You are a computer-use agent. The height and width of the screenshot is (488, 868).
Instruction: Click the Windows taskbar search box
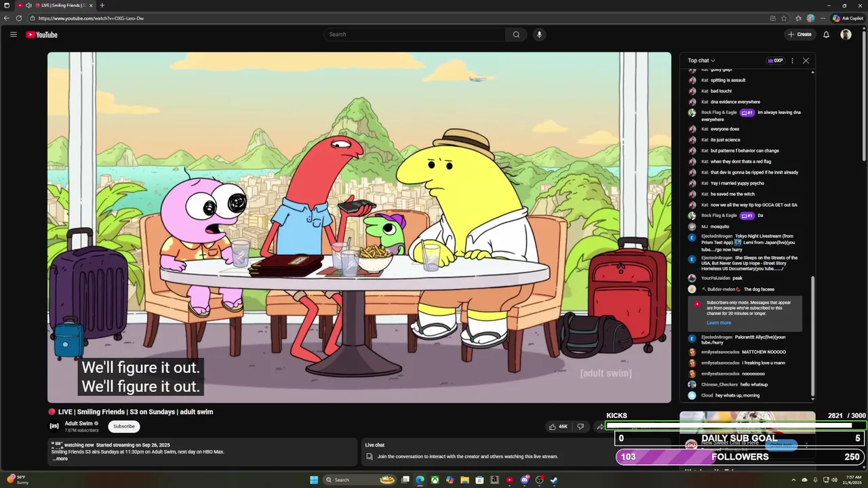click(x=360, y=480)
